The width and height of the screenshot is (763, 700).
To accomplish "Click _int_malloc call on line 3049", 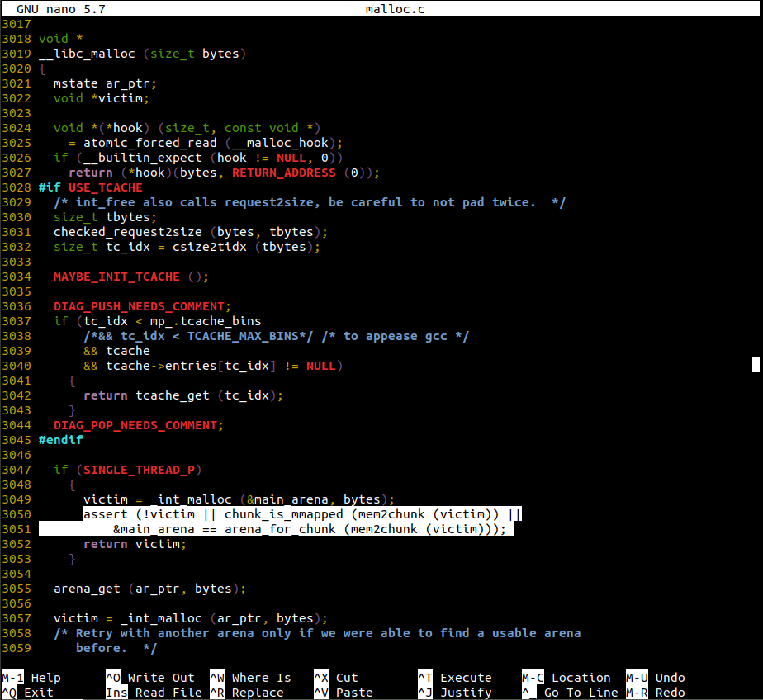I will (x=191, y=499).
